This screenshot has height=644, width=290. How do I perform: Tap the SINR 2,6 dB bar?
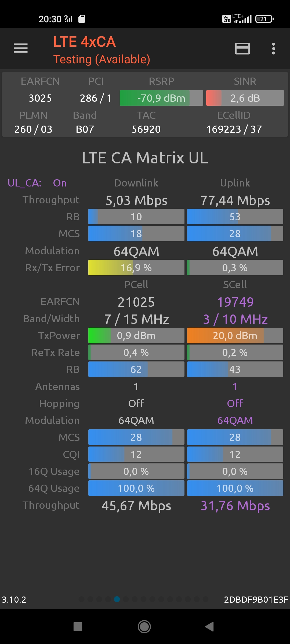pos(245,98)
